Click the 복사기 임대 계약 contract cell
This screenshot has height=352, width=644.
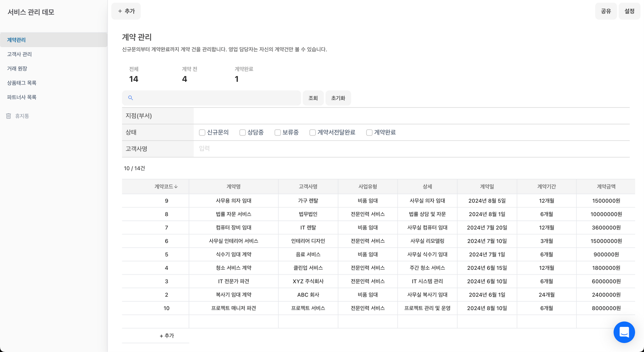[x=233, y=295]
